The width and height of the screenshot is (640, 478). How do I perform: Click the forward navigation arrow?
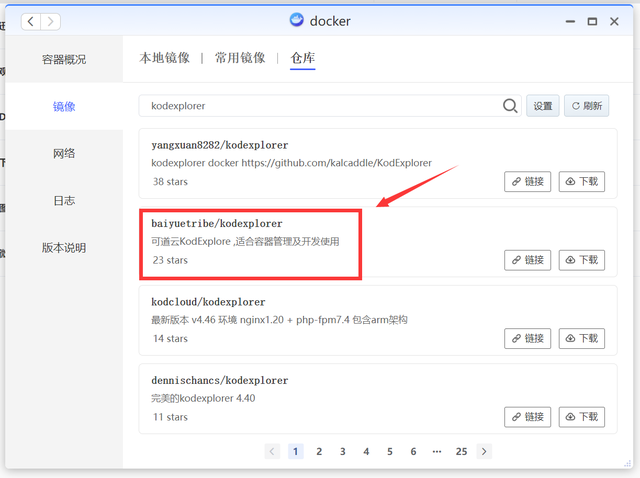[51, 22]
